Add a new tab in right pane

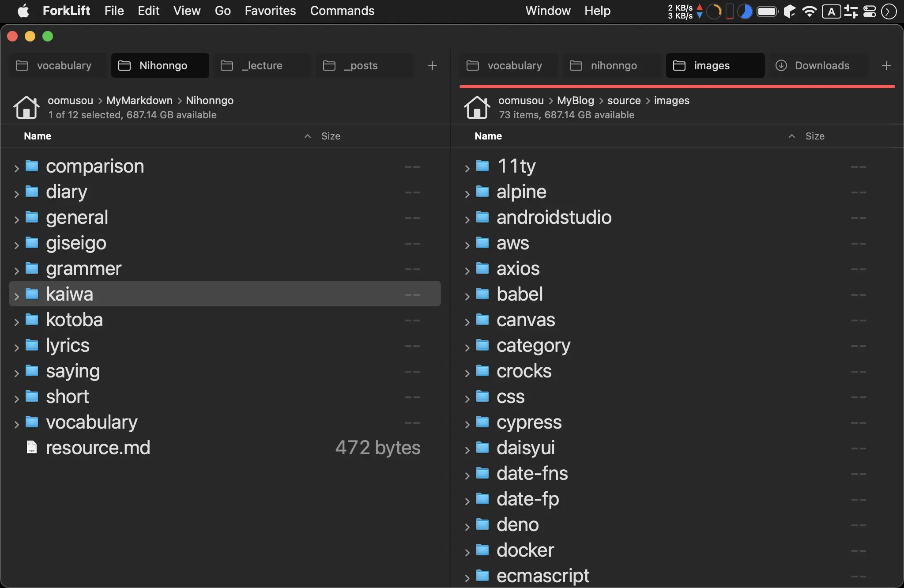pos(886,66)
